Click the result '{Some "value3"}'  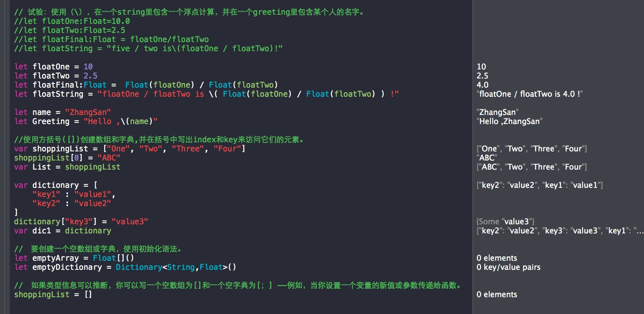(506, 221)
